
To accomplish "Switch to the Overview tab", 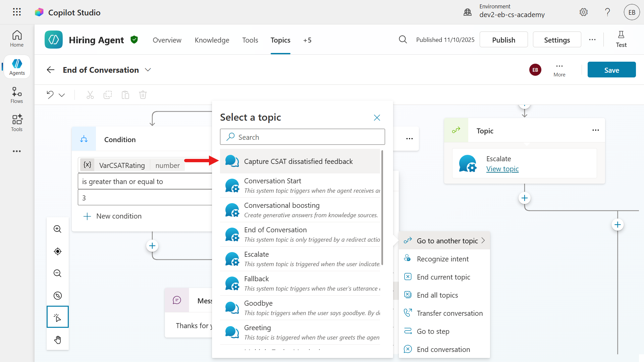I will pyautogui.click(x=167, y=40).
